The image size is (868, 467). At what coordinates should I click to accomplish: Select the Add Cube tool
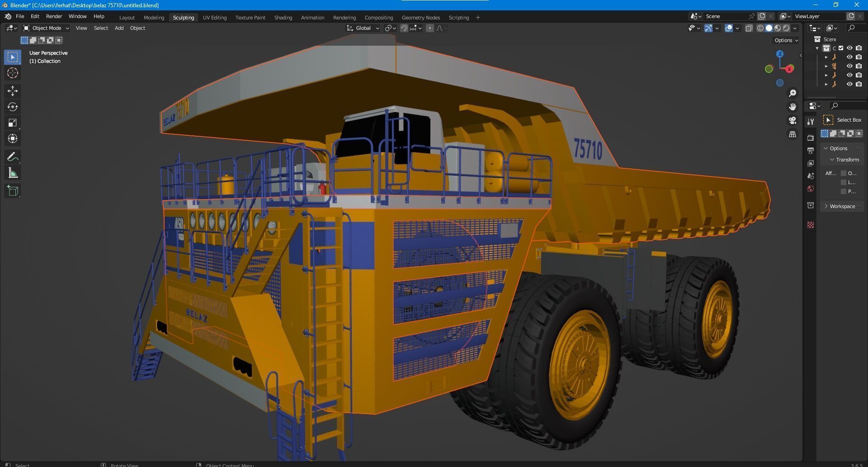click(x=13, y=191)
